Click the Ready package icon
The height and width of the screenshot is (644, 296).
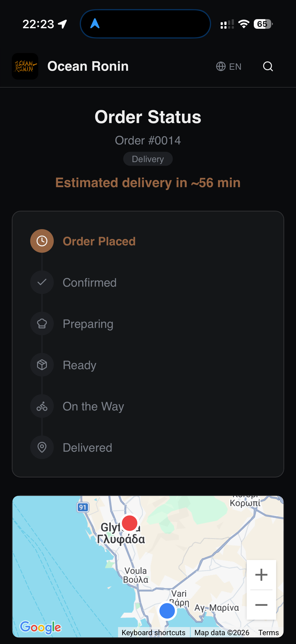pos(42,365)
